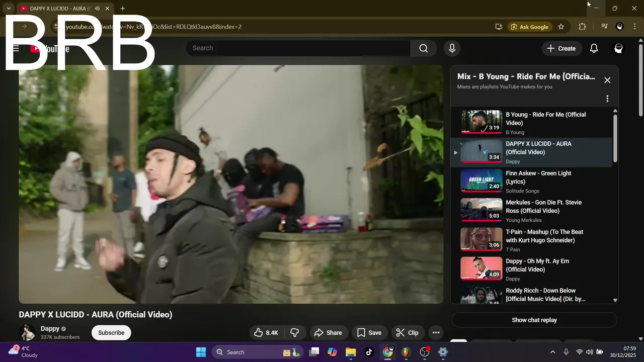The width and height of the screenshot is (644, 362).
Task: Play Merkules - Gon Die Ft. Stevie Ross
Action: click(531, 211)
